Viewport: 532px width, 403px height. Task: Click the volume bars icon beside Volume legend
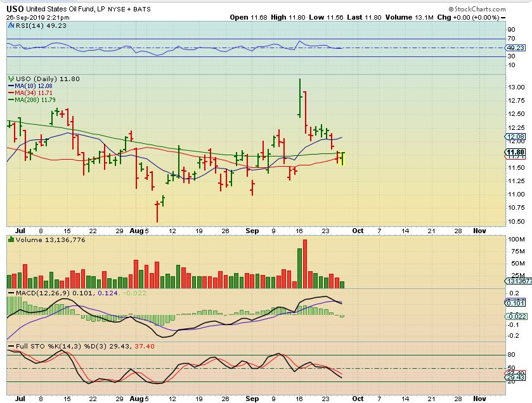coord(11,240)
